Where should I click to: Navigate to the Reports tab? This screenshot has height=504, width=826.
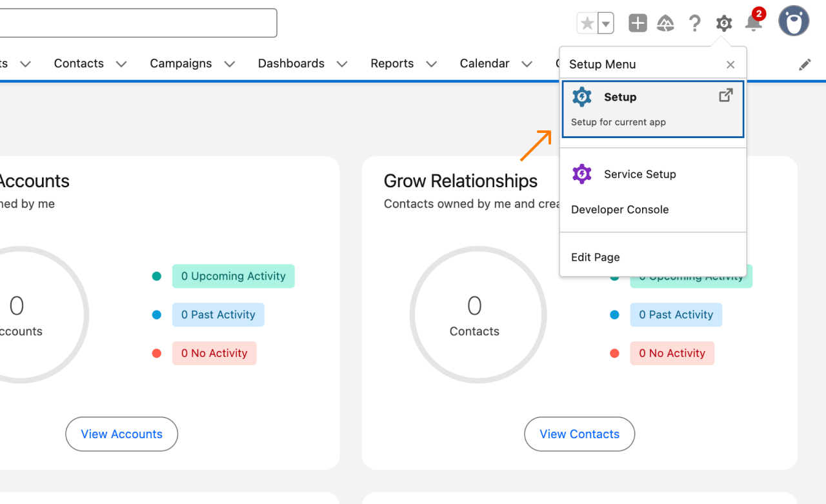pos(392,63)
